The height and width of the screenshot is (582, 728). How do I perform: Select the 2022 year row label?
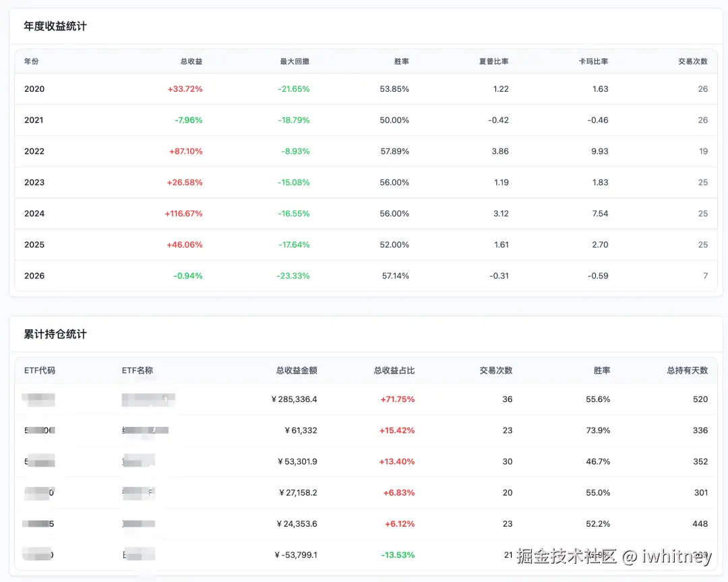34,151
